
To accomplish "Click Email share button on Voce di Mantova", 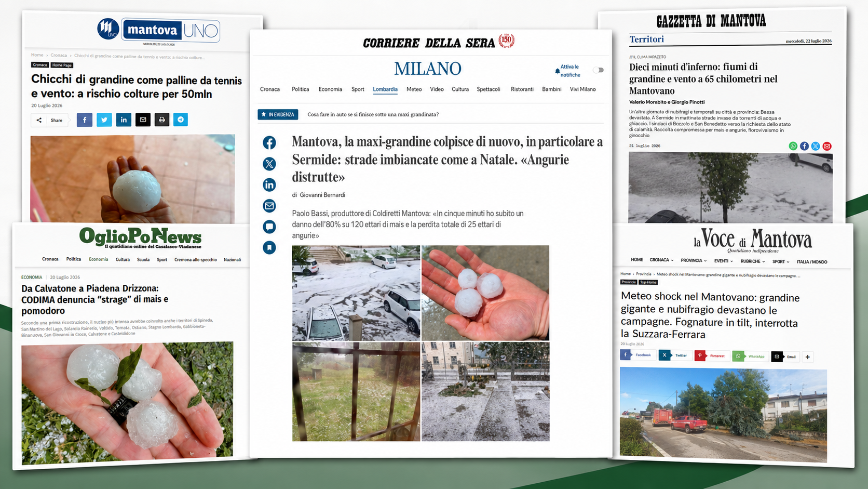I will click(784, 357).
